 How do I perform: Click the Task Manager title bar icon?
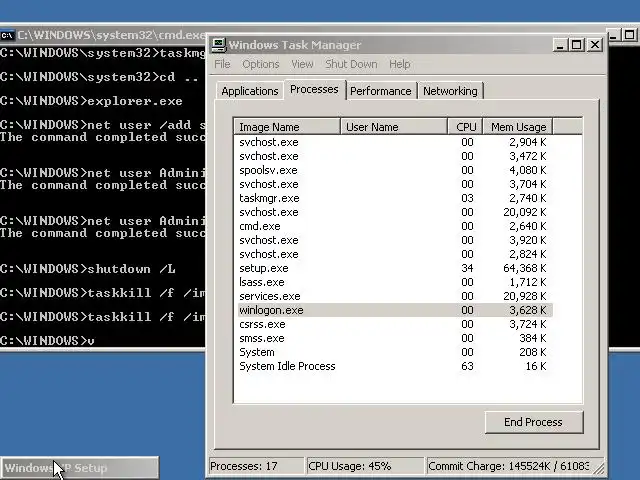(218, 45)
